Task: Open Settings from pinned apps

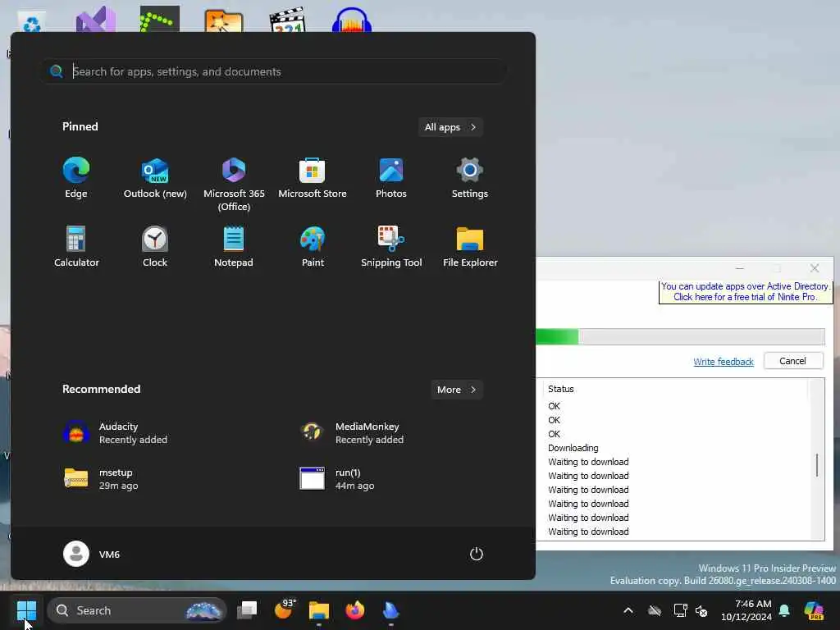Action: click(x=470, y=178)
